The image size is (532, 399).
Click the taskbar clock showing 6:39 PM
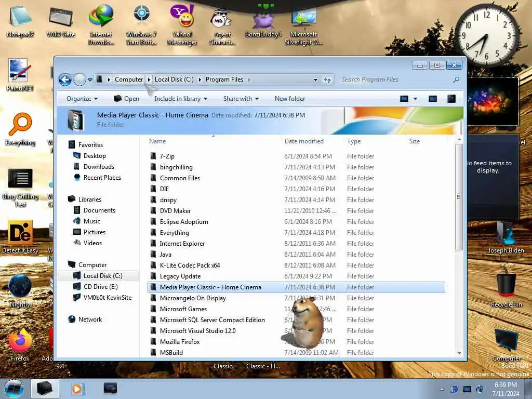coord(505,389)
